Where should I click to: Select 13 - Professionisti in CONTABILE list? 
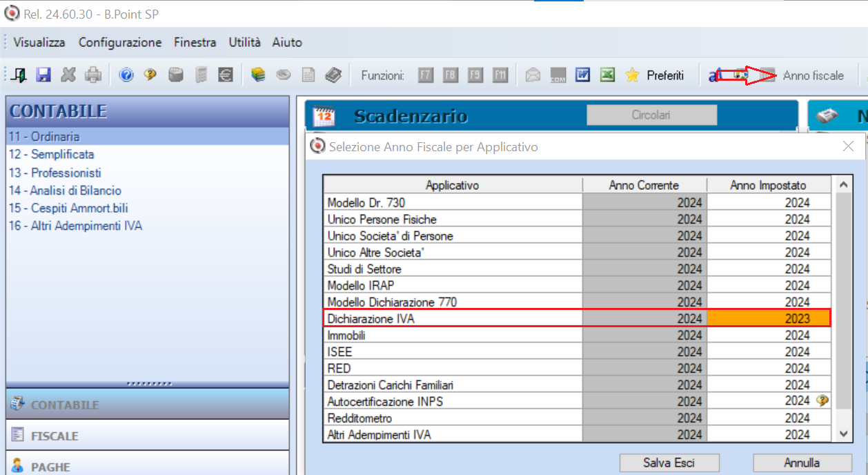point(147,173)
